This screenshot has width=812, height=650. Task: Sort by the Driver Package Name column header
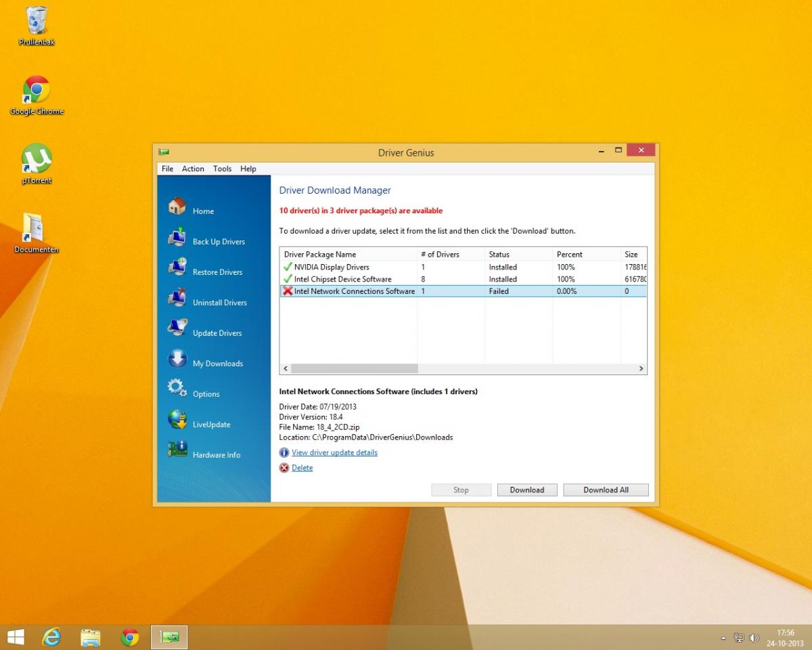pos(348,255)
